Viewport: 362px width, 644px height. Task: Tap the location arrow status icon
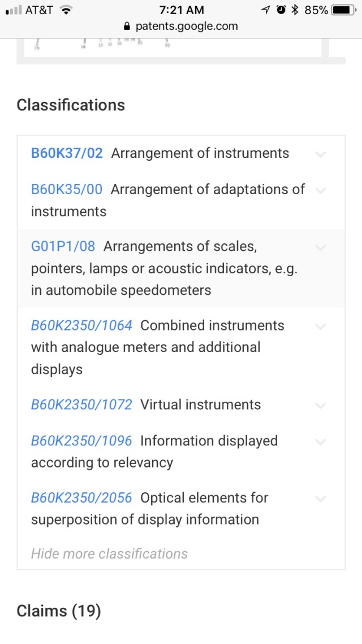coord(266,10)
